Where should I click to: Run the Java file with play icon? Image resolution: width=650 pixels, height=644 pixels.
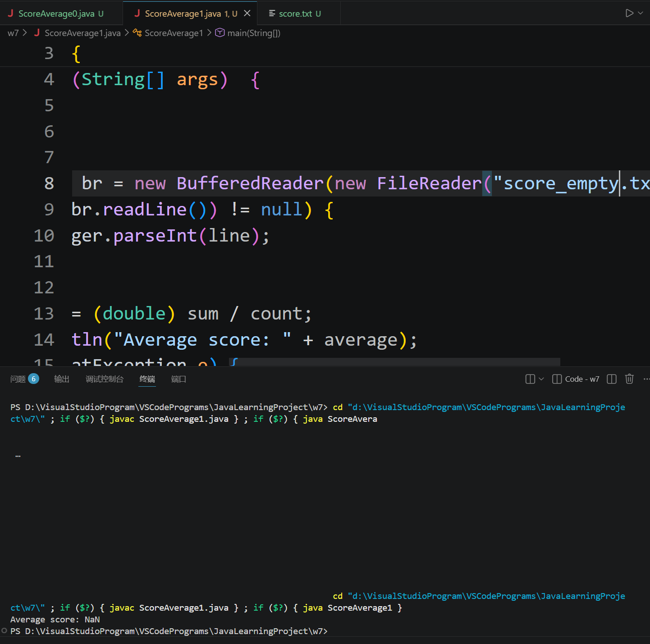point(629,13)
